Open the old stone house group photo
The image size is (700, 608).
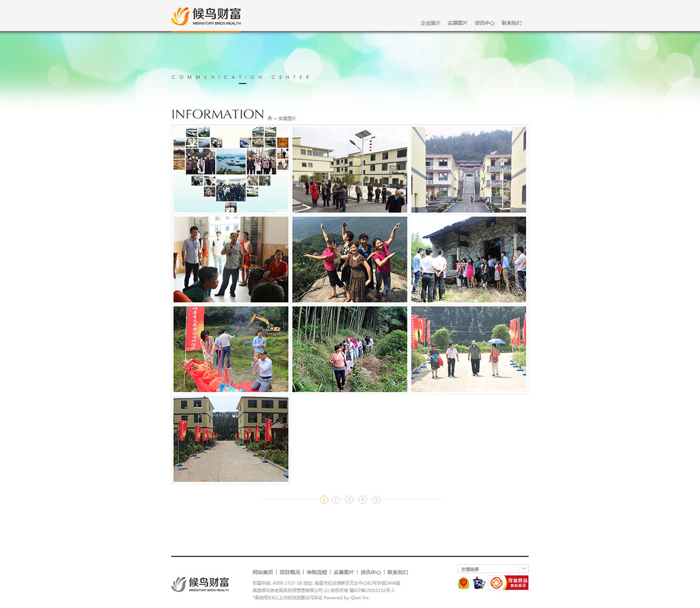pyautogui.click(x=469, y=260)
